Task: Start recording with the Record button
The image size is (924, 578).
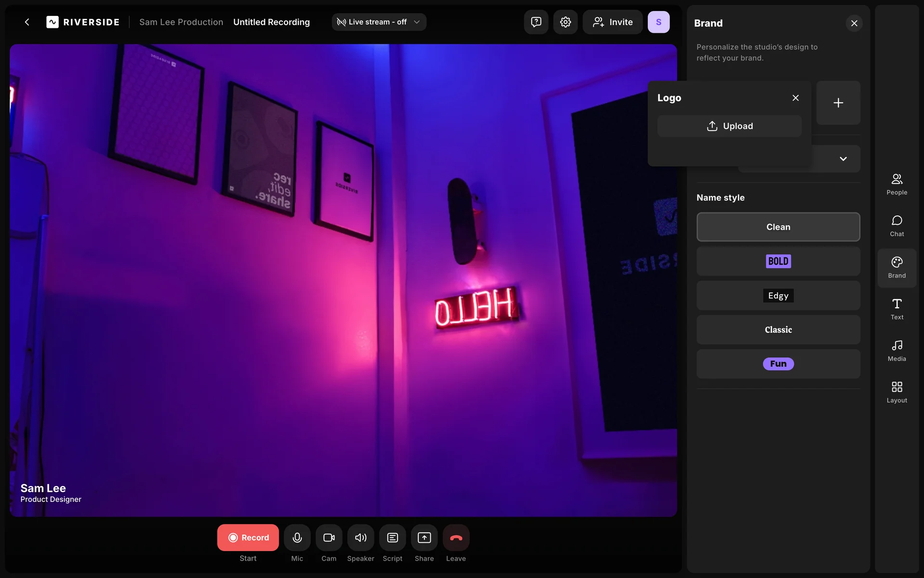Action: pyautogui.click(x=248, y=538)
